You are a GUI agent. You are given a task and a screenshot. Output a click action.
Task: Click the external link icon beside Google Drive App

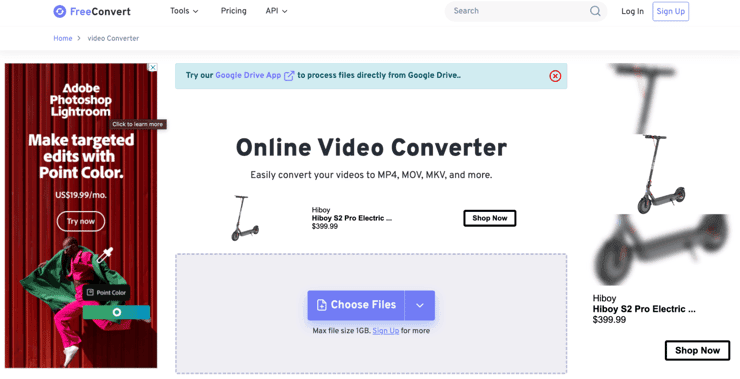tap(289, 76)
